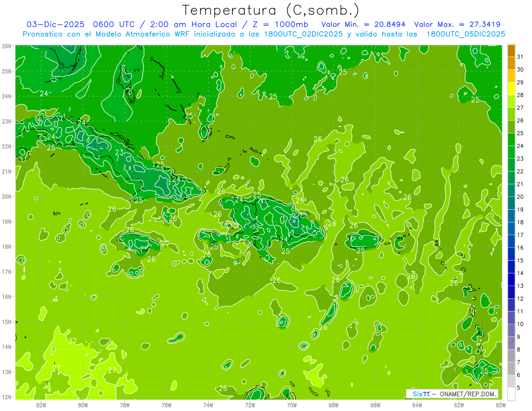Click the 'ONAMET/REP.DOM.' credit label
This screenshot has height=411, width=532.
pyautogui.click(x=468, y=394)
